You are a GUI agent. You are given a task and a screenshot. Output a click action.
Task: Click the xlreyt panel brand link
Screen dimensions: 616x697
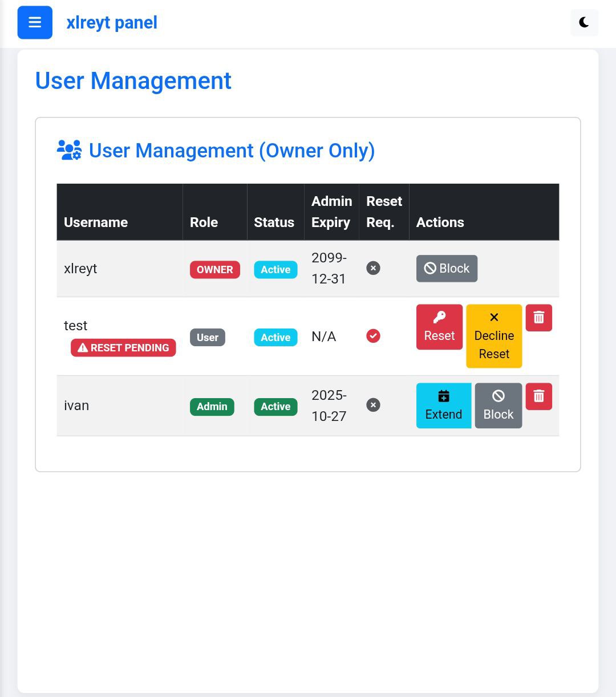[x=112, y=23]
